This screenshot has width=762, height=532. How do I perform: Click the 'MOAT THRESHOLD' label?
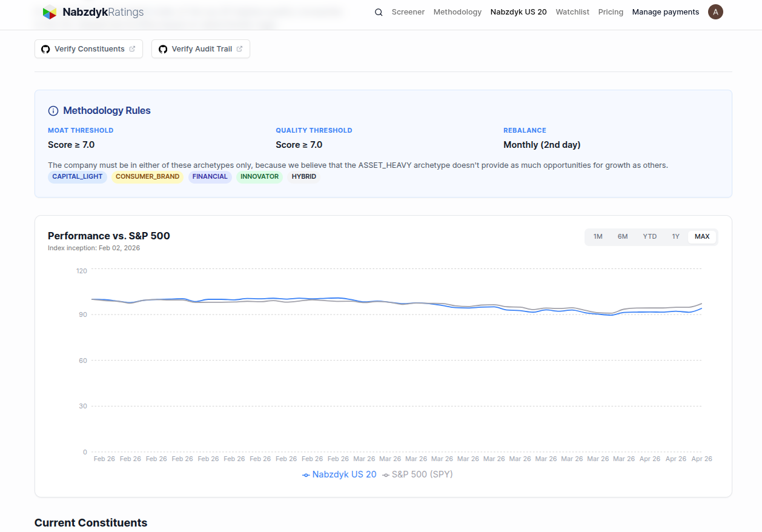coord(81,130)
